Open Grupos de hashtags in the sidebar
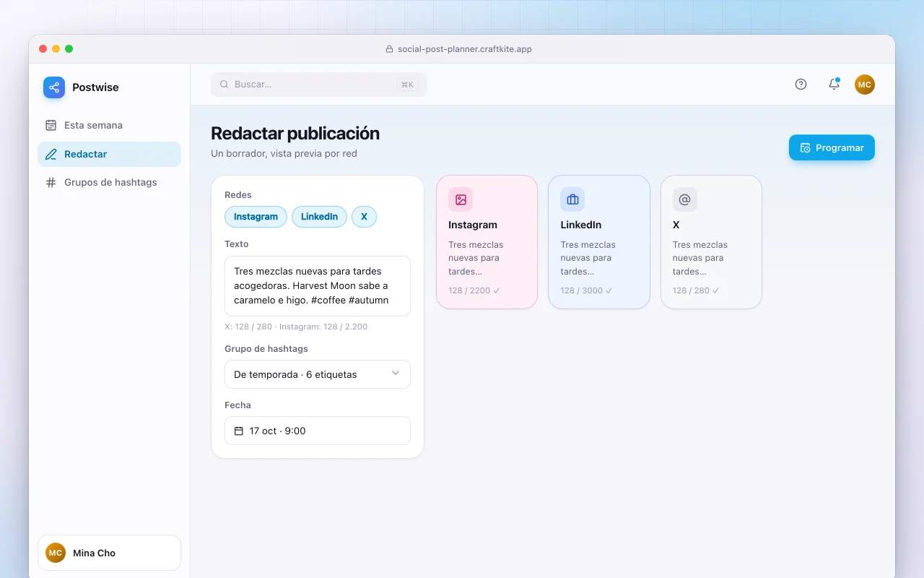This screenshot has width=924, height=578. point(109,182)
